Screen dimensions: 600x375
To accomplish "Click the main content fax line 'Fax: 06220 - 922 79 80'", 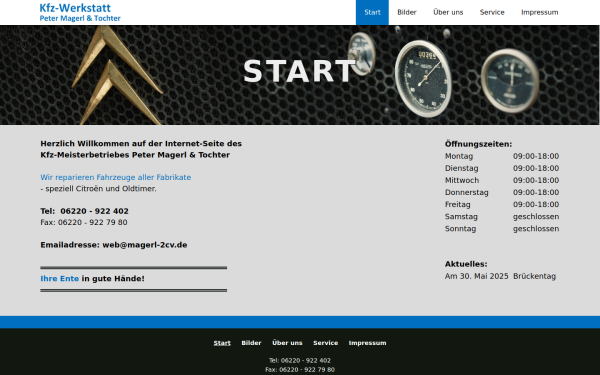I will 84,222.
